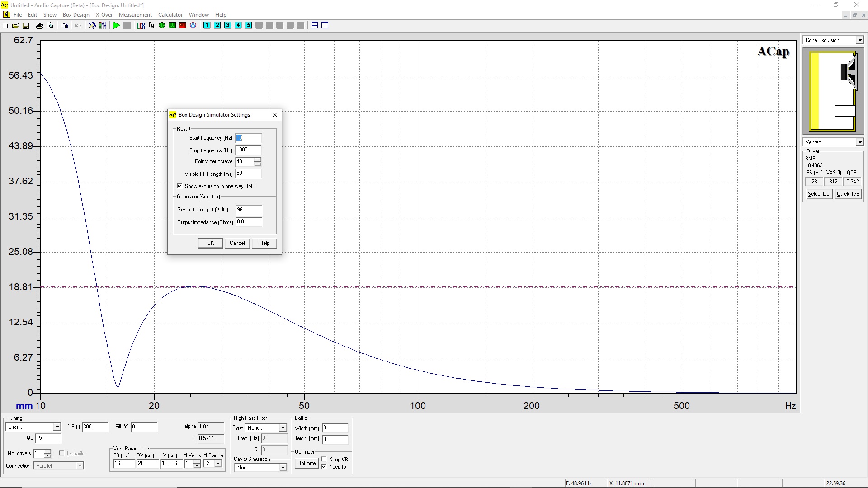Click the Select Lib. button
868x488 pixels.
click(x=819, y=194)
